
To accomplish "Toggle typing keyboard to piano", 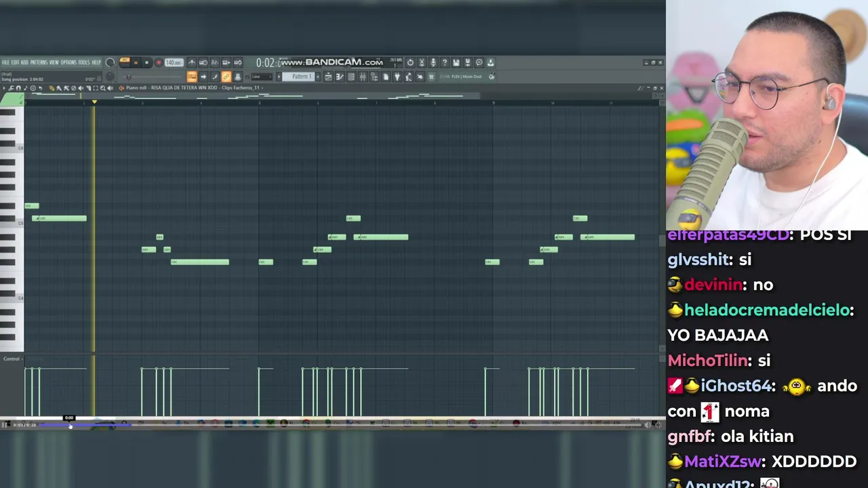I will [x=193, y=77].
